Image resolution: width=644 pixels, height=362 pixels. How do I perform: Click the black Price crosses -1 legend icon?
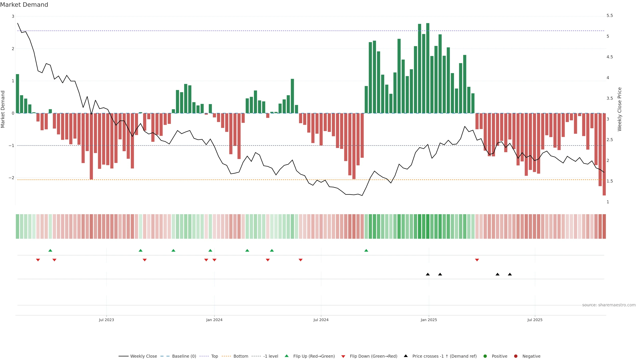point(406,356)
